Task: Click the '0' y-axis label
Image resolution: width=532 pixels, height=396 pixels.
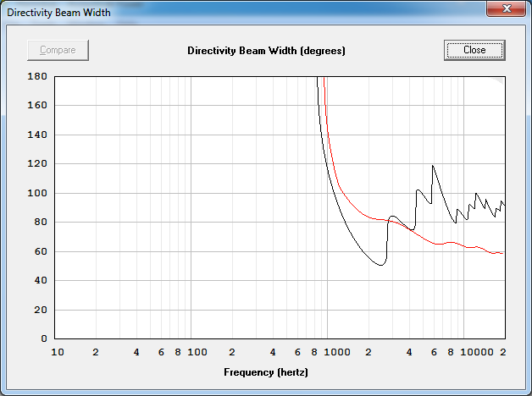Action: 44,338
